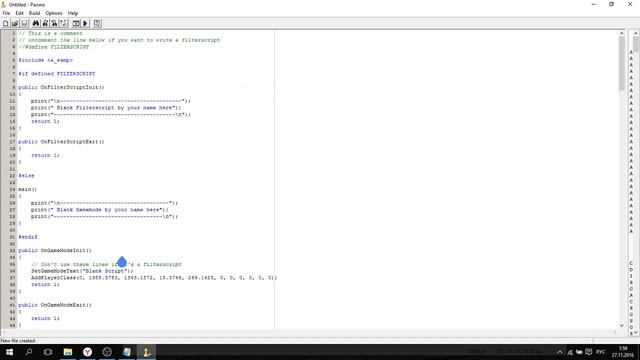The width and height of the screenshot is (640, 360).
Task: Show hidden system tray icons
Action: pos(560,352)
